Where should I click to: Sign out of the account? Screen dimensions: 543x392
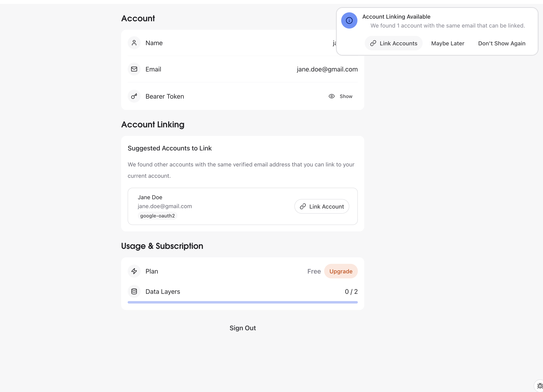tap(243, 328)
